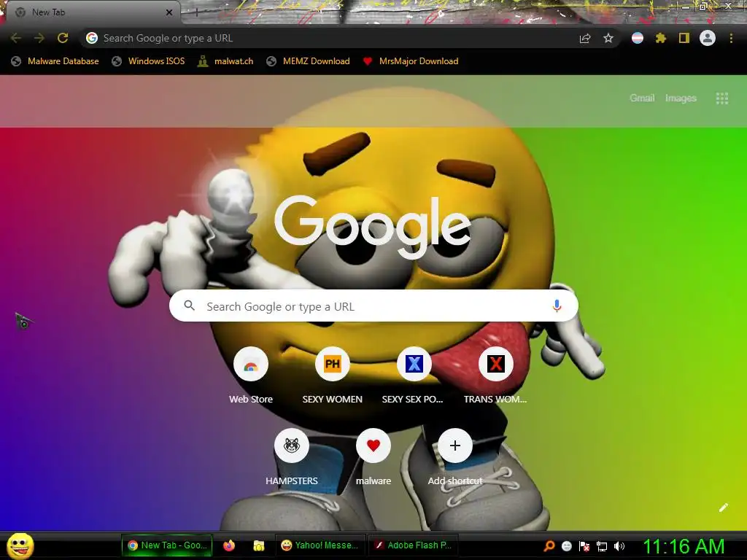Open the PH shortcut tile
The image size is (747, 560).
click(333, 365)
